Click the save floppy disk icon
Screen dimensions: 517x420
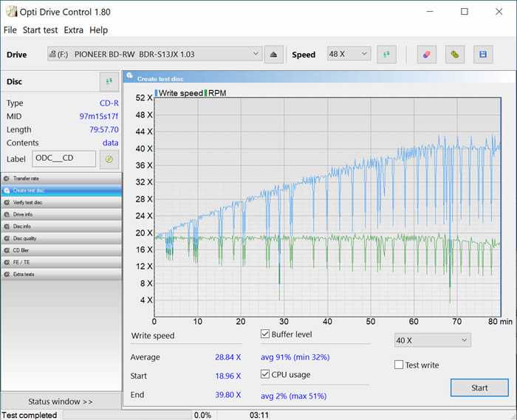coord(482,54)
